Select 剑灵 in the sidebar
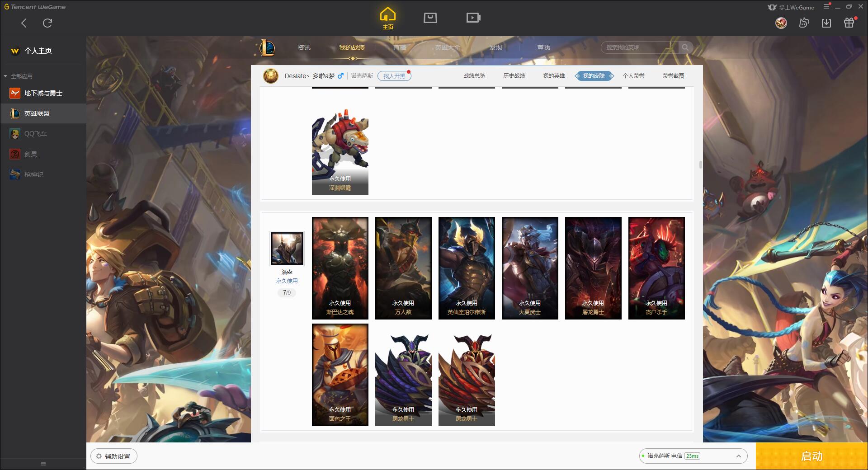The height and width of the screenshot is (470, 868). [43, 154]
